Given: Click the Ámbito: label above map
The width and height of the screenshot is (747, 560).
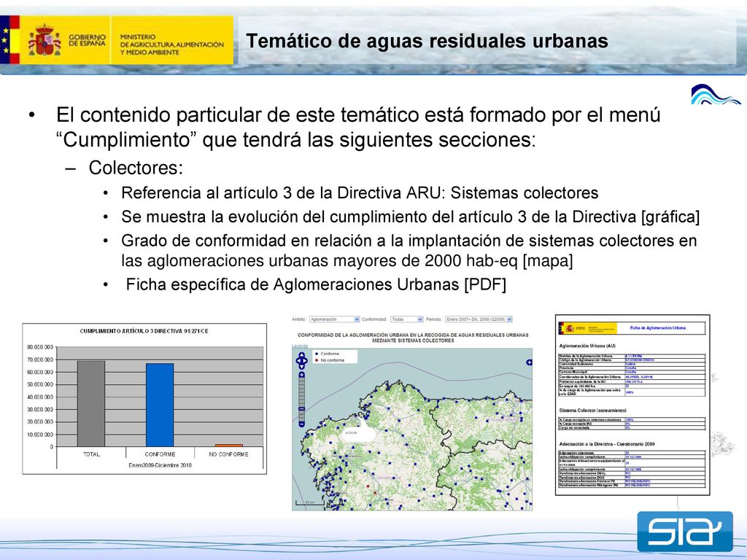Looking at the screenshot, I should (299, 319).
